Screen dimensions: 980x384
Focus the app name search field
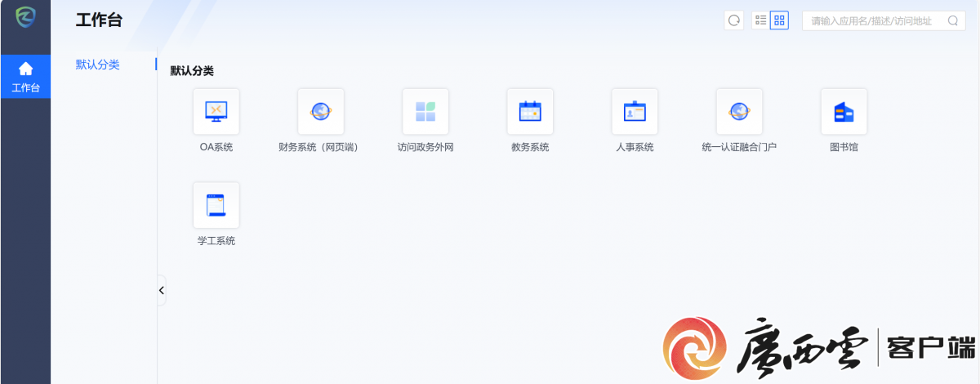pyautogui.click(x=872, y=21)
